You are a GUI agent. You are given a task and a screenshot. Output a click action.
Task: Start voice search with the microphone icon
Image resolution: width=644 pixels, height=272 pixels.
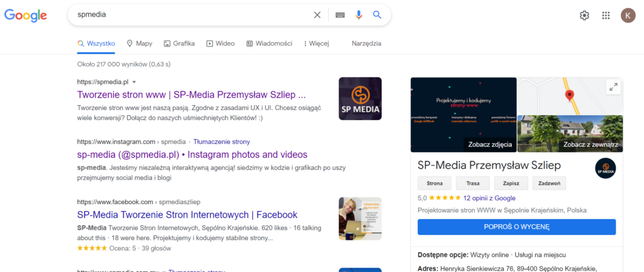point(358,15)
